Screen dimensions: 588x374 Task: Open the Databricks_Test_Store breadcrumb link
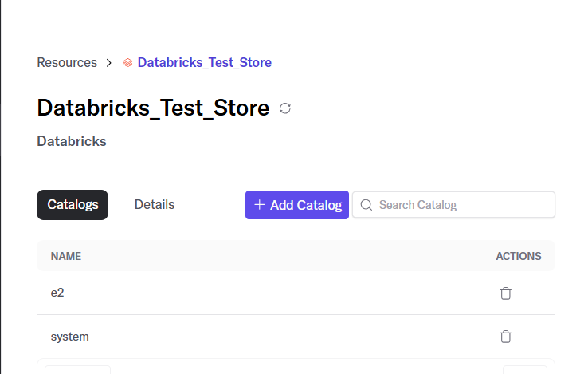205,62
